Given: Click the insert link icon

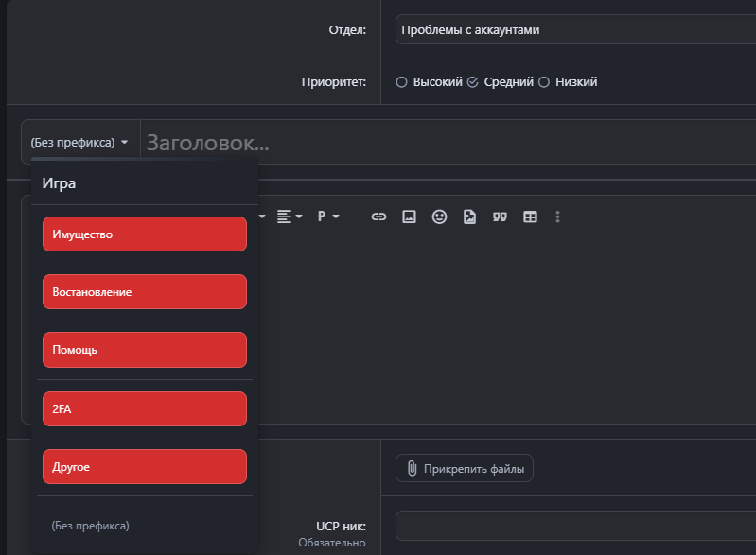Looking at the screenshot, I should 378,217.
